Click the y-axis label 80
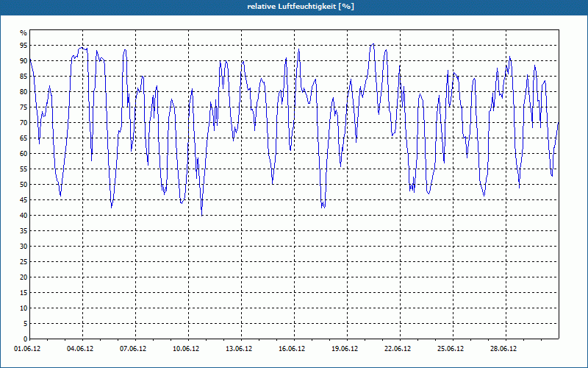 (24, 91)
